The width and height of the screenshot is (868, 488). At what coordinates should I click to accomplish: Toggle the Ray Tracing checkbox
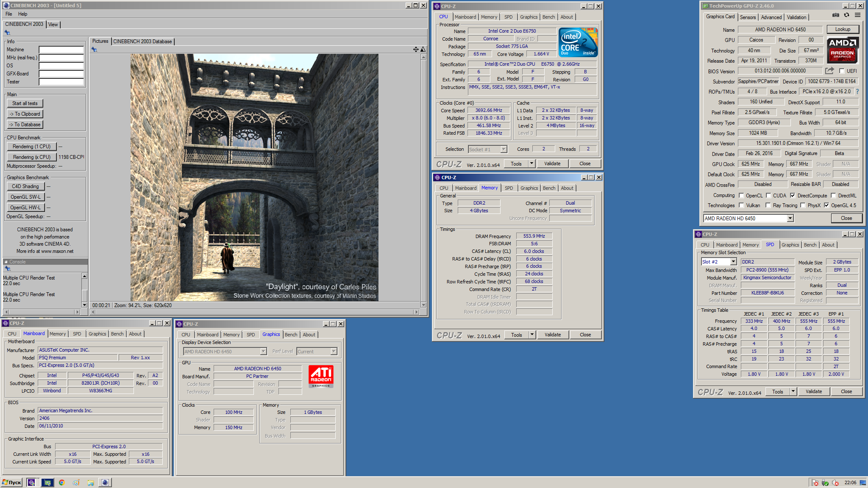pyautogui.click(x=768, y=205)
